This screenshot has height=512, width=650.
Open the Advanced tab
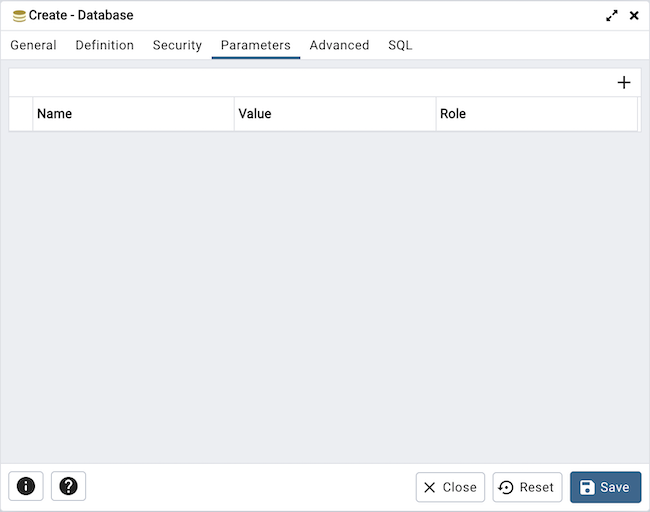(x=339, y=45)
